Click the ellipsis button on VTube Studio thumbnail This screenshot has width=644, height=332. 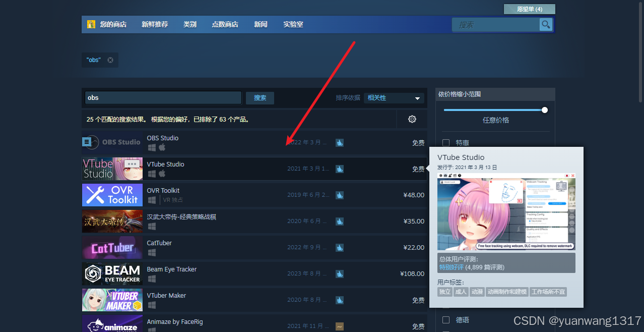click(132, 163)
